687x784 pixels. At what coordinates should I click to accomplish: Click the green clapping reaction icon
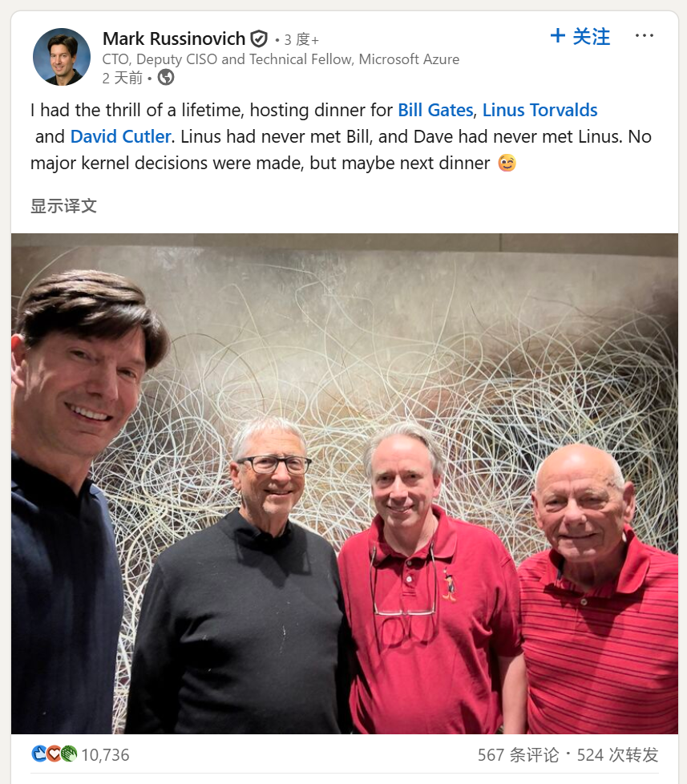69,754
